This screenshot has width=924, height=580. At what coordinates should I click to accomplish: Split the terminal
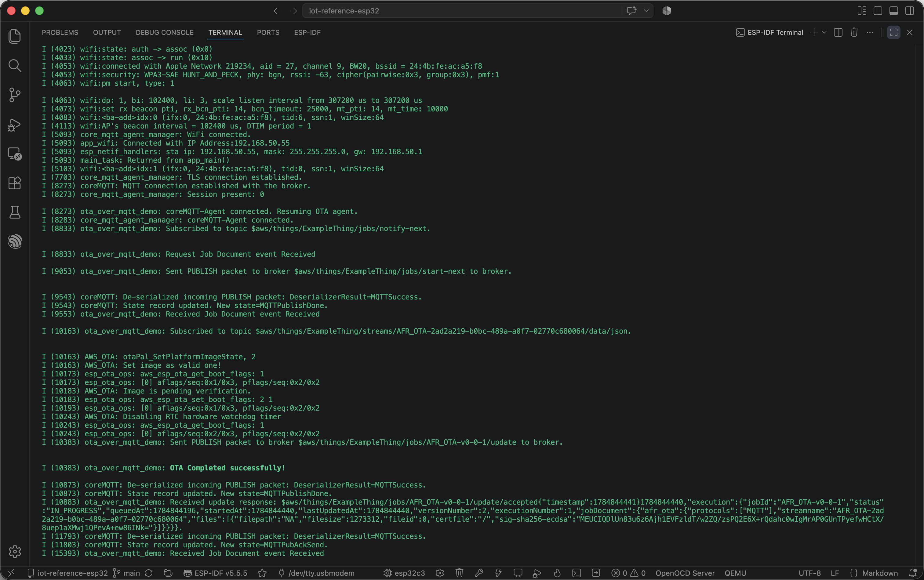pyautogui.click(x=838, y=33)
